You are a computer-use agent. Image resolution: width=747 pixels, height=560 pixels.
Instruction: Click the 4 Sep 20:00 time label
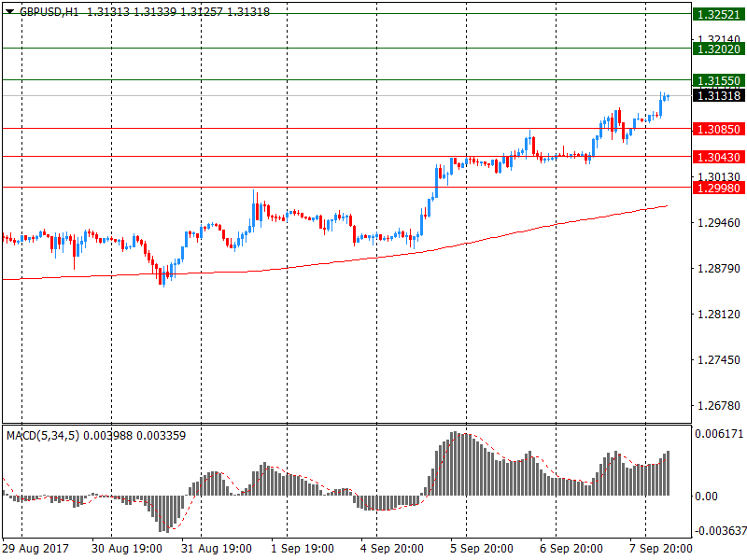(x=391, y=549)
